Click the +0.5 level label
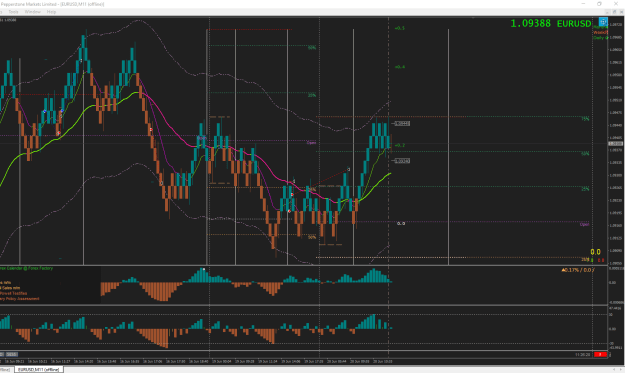Screen dimensions: 625x373 click(x=399, y=28)
